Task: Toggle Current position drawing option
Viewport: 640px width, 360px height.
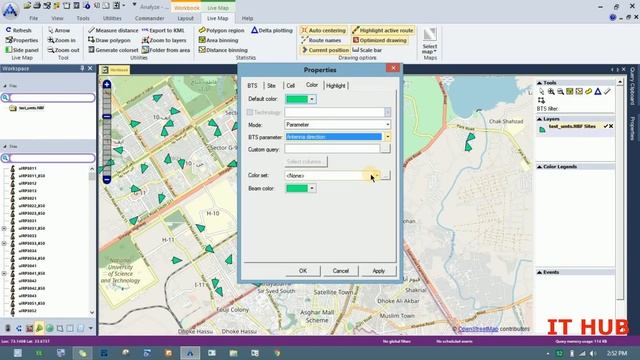Action: [x=325, y=50]
